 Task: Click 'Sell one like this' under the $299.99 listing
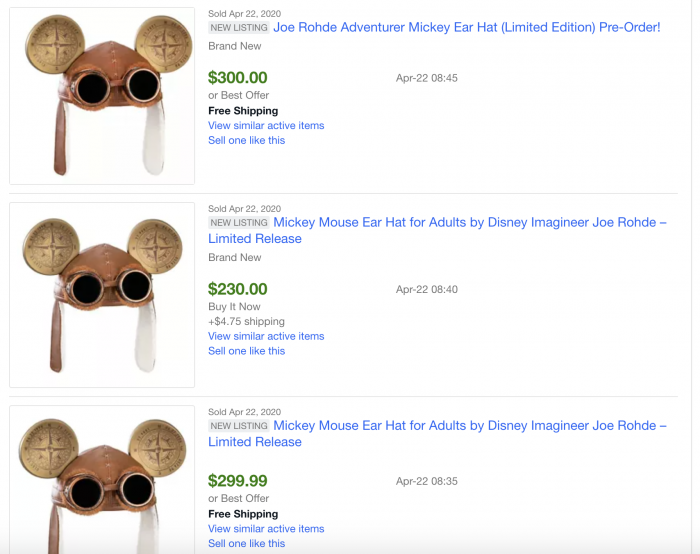[x=246, y=544]
